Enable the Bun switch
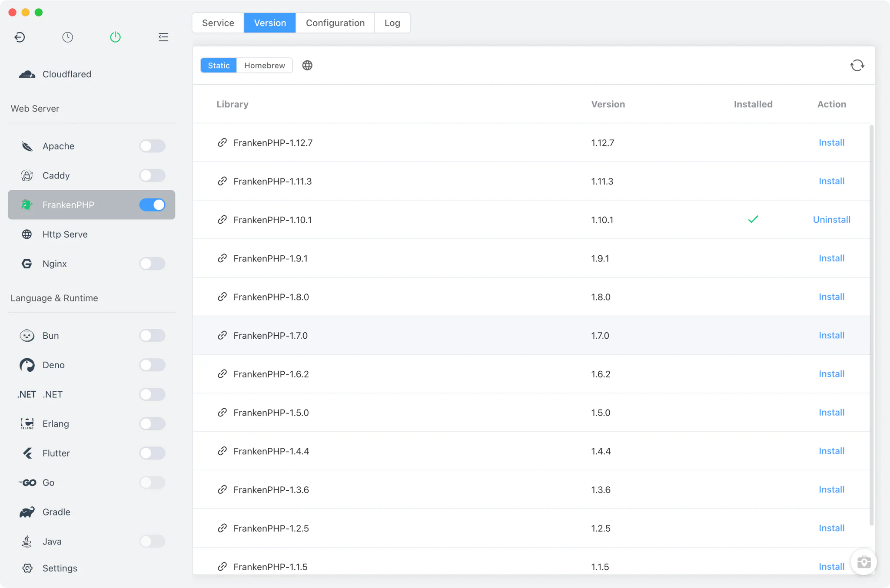 [x=152, y=336]
